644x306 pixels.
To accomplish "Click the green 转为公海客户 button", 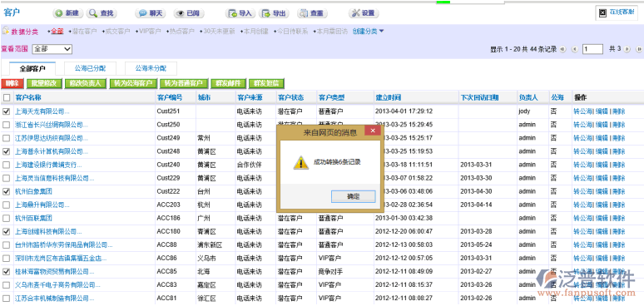I will (133, 84).
